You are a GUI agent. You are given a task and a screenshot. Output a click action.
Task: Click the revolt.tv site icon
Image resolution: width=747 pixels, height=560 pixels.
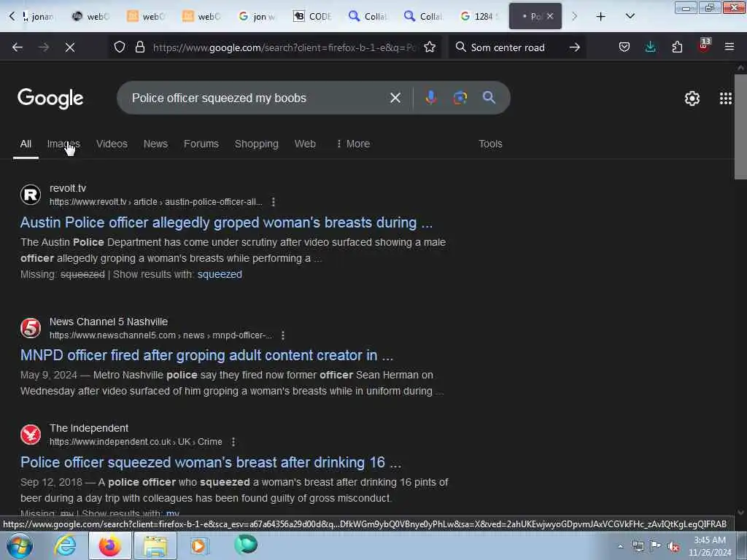pyautogui.click(x=31, y=195)
